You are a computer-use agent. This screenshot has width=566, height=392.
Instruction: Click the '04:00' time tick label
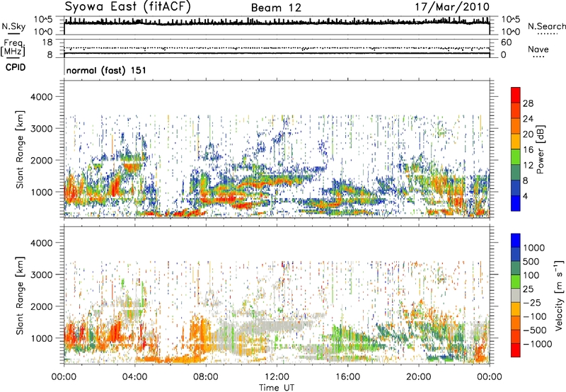pos(134,377)
